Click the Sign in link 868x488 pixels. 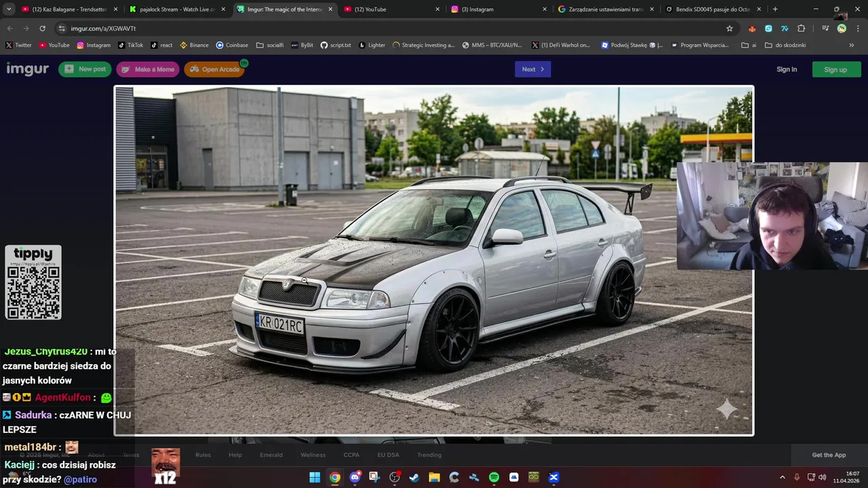click(x=787, y=69)
